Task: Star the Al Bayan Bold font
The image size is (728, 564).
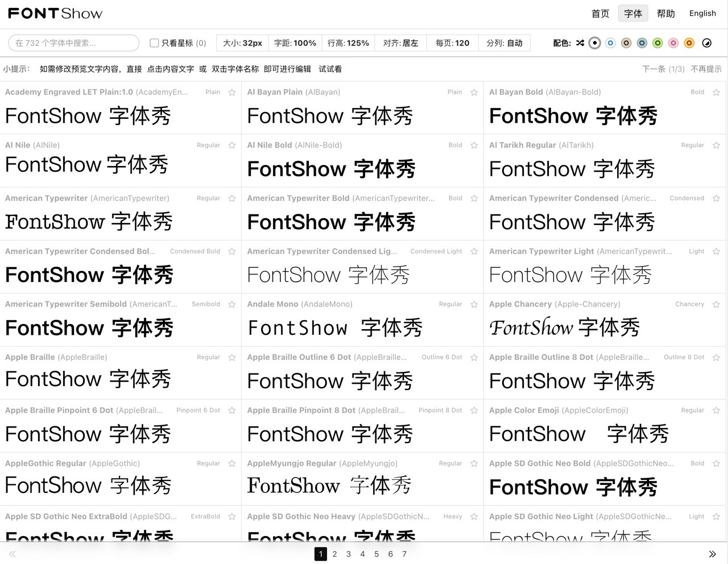Action: pyautogui.click(x=716, y=92)
